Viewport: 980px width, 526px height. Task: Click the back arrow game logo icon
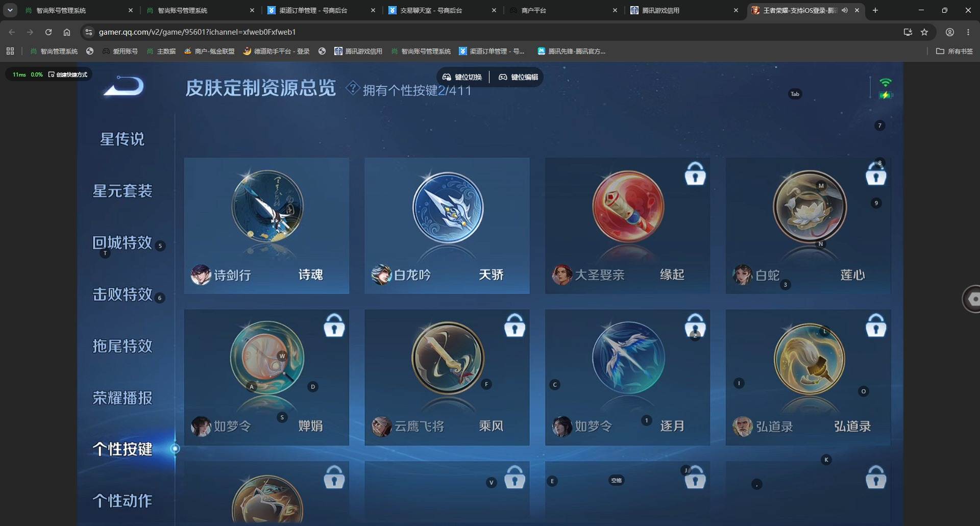point(124,86)
